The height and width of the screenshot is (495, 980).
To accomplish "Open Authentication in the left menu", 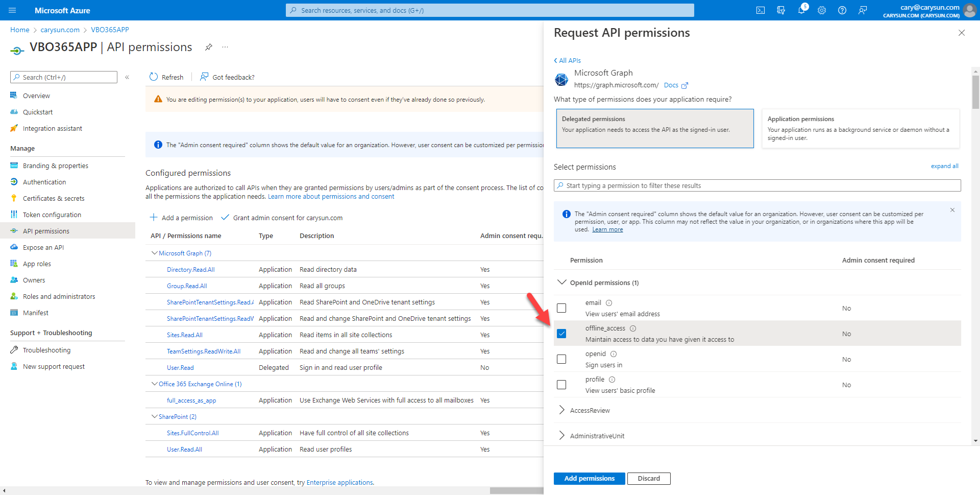I will tap(44, 182).
